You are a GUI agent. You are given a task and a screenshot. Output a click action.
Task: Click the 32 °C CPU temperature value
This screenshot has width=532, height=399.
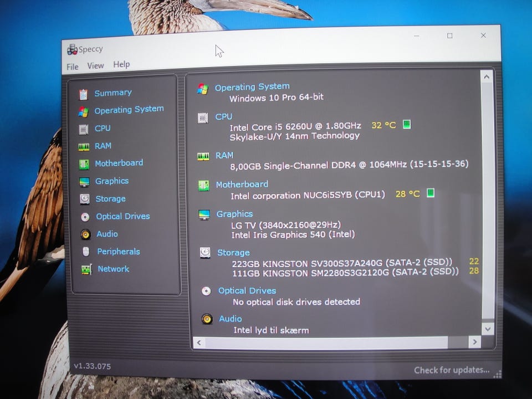pyautogui.click(x=383, y=125)
